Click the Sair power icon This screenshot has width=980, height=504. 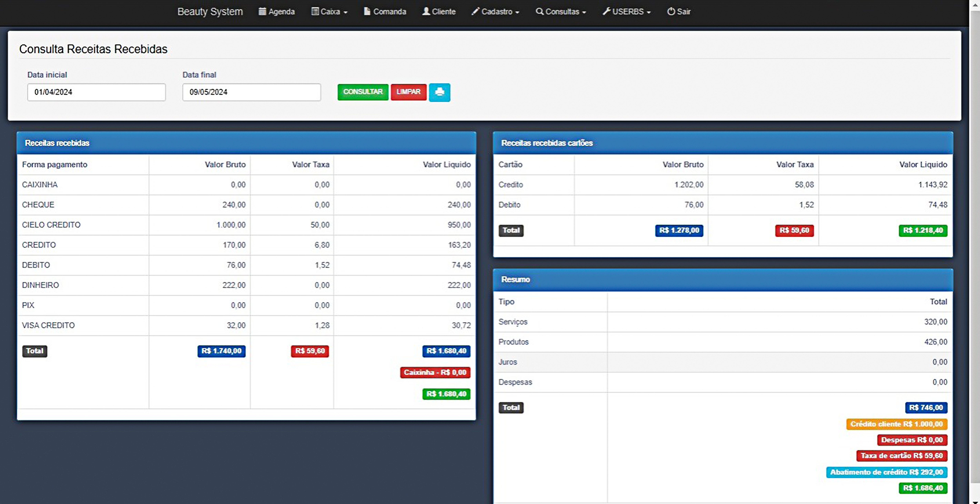pos(671,11)
